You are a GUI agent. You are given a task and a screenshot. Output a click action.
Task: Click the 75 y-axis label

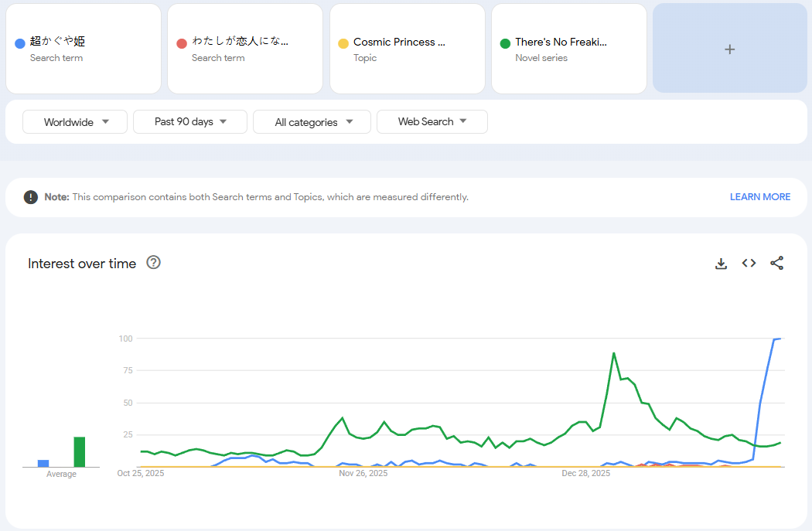click(x=128, y=370)
